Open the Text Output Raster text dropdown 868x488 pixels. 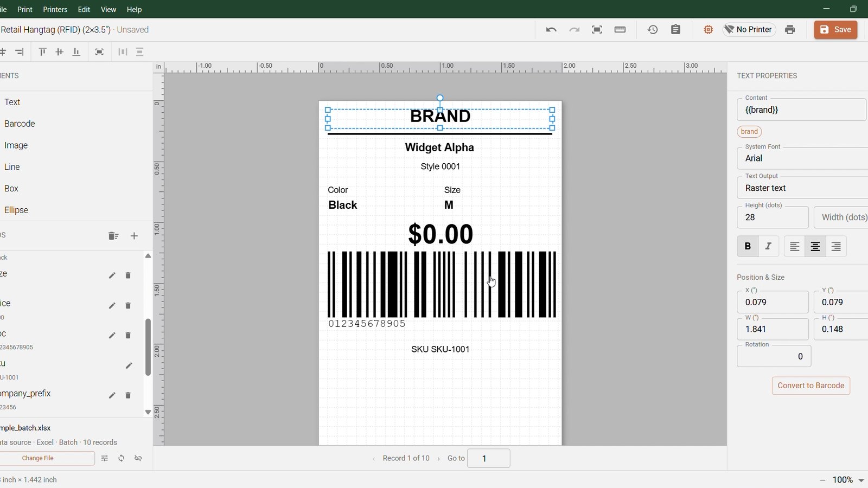coord(802,188)
